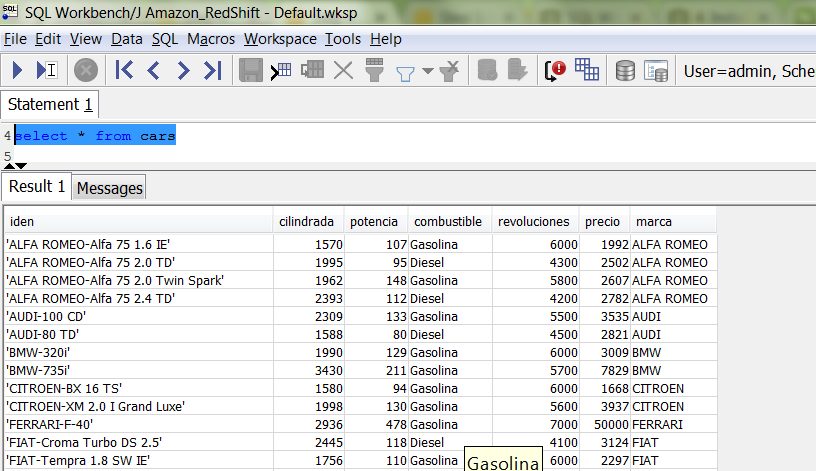
Task: Click the collapse editor up arrow
Action: pyautogui.click(x=9, y=166)
